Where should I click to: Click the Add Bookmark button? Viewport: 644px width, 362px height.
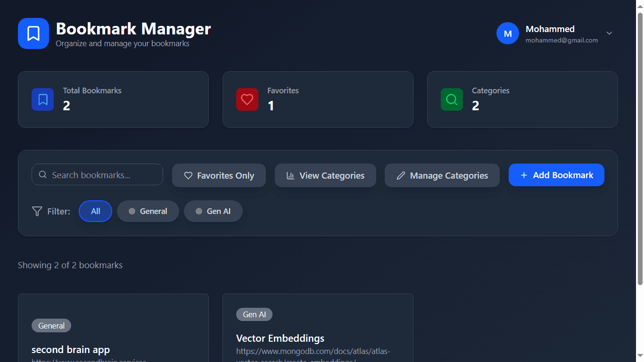coord(556,175)
